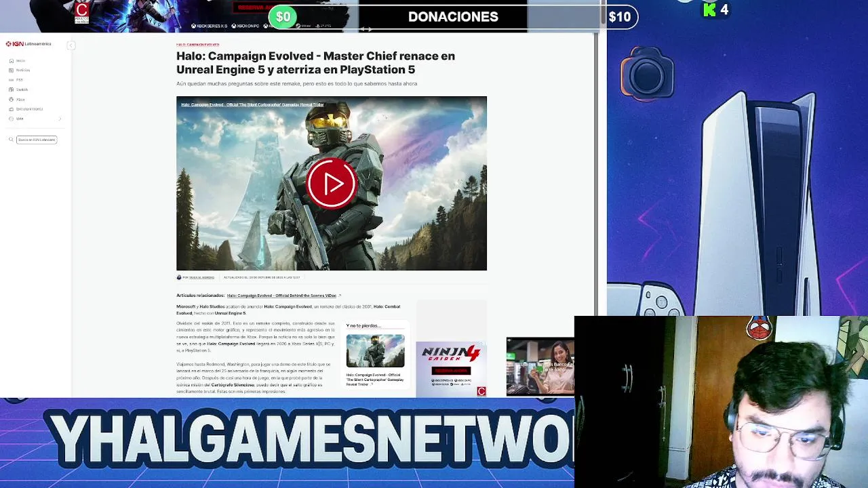Open Entretenimiento section label in sidebar
The width and height of the screenshot is (868, 488).
tap(29, 109)
